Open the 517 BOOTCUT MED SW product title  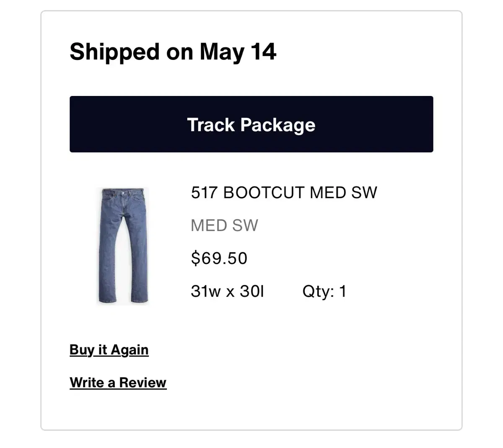tap(284, 192)
